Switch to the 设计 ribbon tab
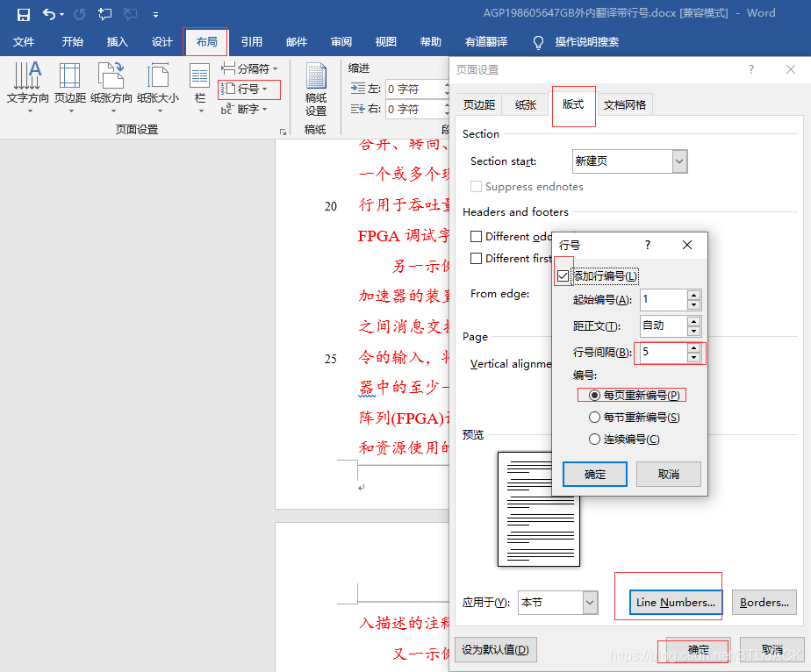Screen dimensions: 811x672 161,42
